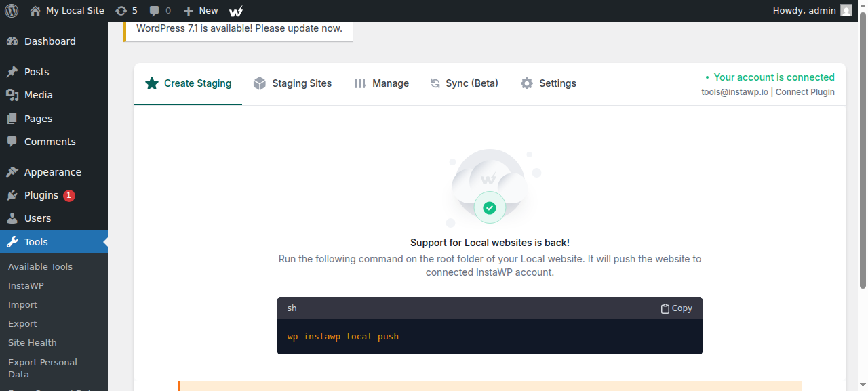The image size is (868, 391).
Task: Click the clipboard icon beside Copy
Action: tap(665, 308)
